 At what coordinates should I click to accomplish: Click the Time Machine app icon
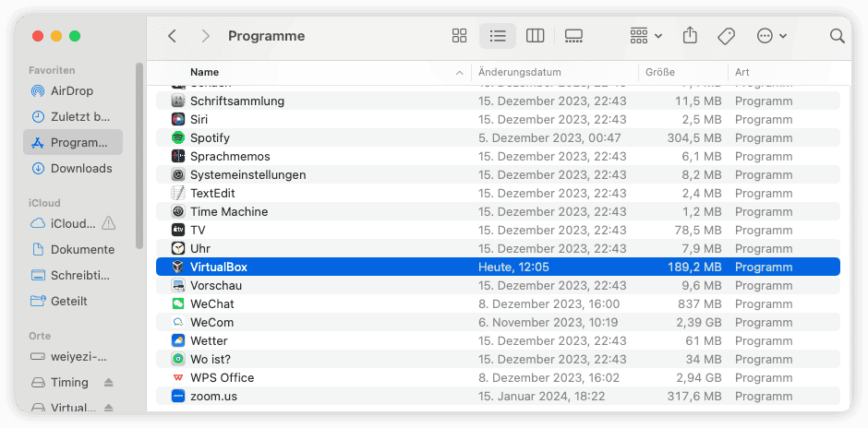coord(177,211)
